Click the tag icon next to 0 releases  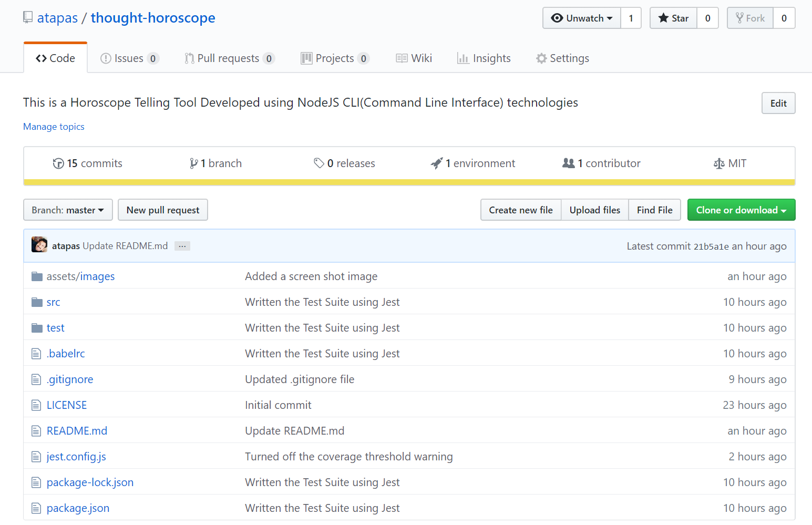click(x=319, y=163)
